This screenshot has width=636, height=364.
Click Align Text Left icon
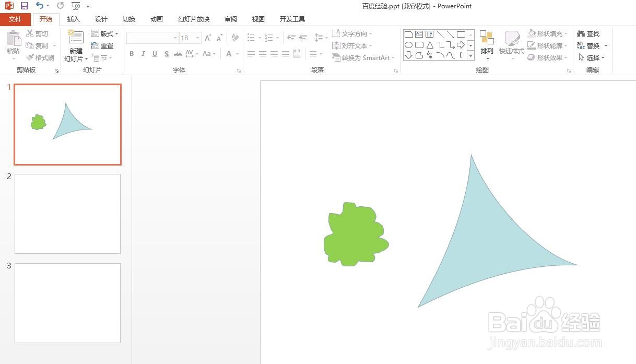(251, 54)
